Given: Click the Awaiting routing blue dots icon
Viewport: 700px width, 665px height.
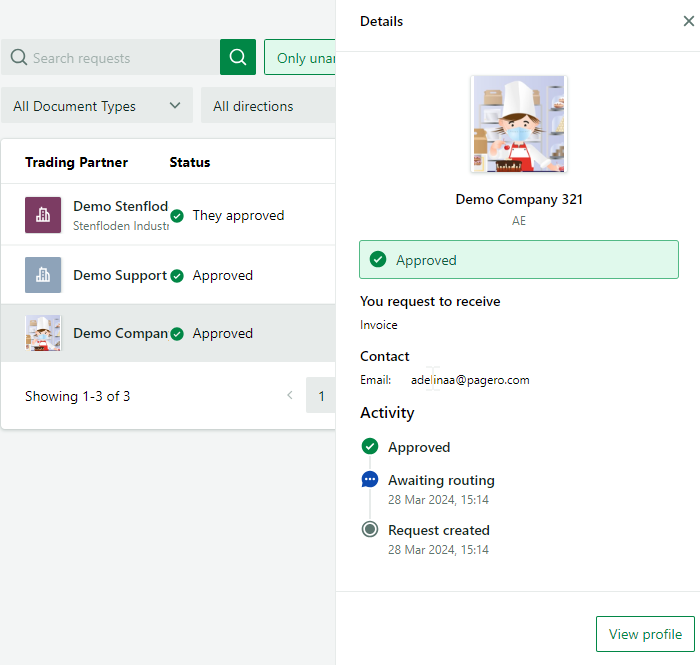Looking at the screenshot, I should (370, 479).
